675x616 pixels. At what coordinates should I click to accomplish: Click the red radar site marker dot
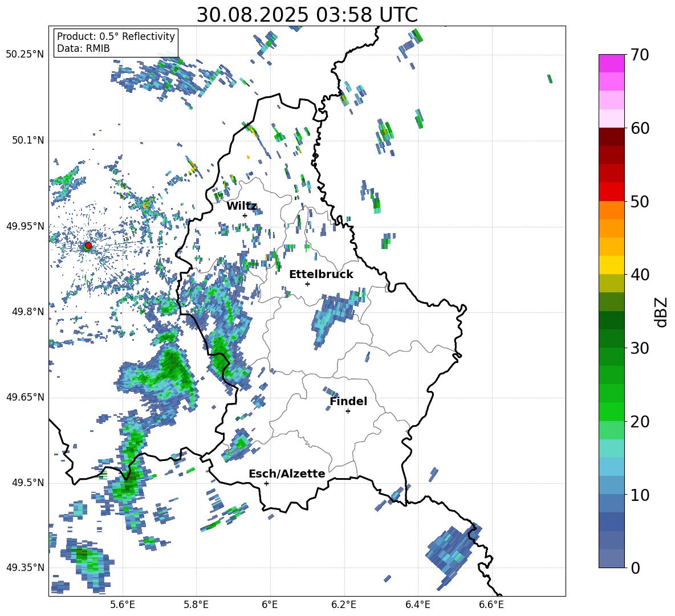click(x=88, y=245)
